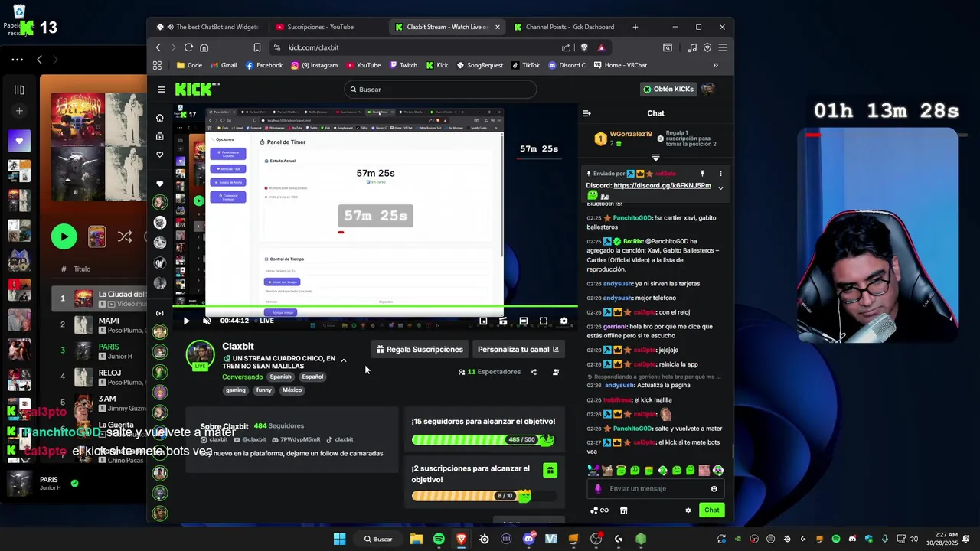Switch to the Suscripciones - YouTube tab
The image size is (980, 551).
pos(320,27)
